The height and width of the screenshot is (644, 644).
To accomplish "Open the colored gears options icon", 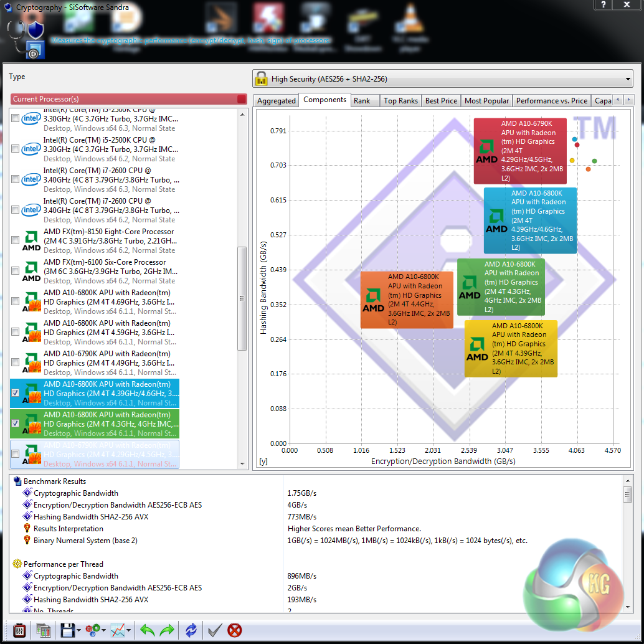I will [93, 630].
